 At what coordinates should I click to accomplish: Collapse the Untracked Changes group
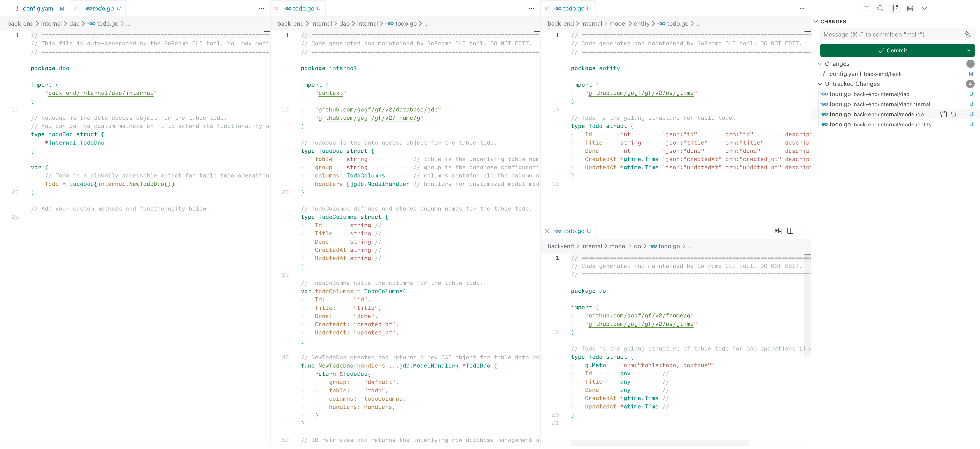pos(820,84)
